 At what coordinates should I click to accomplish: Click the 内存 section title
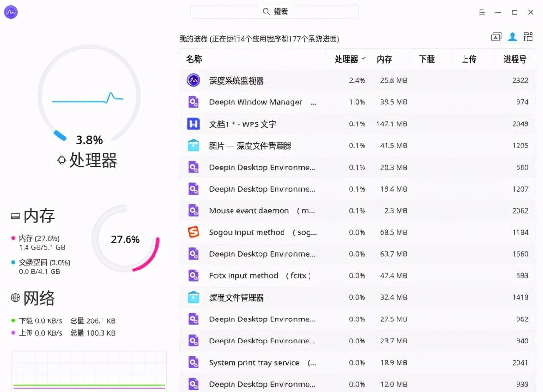(39, 216)
